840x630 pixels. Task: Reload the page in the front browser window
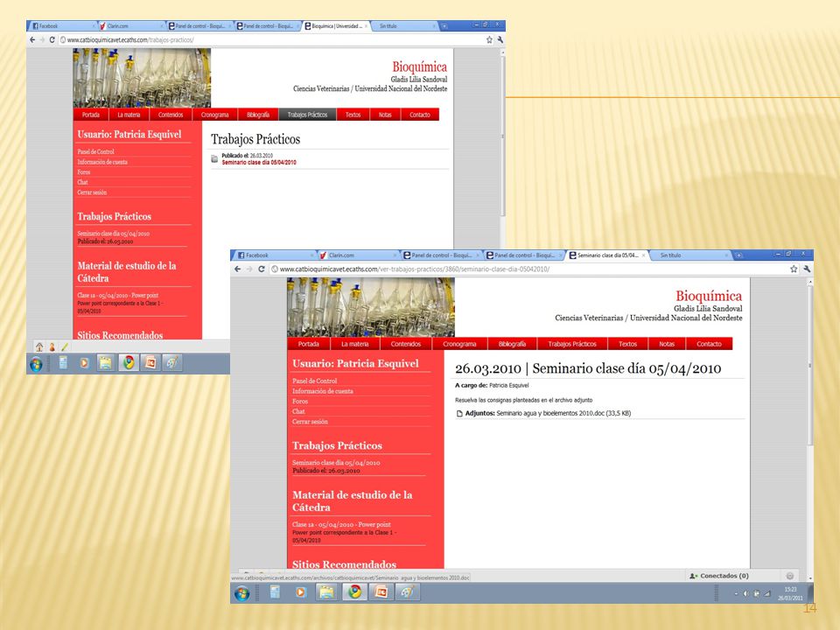262,269
